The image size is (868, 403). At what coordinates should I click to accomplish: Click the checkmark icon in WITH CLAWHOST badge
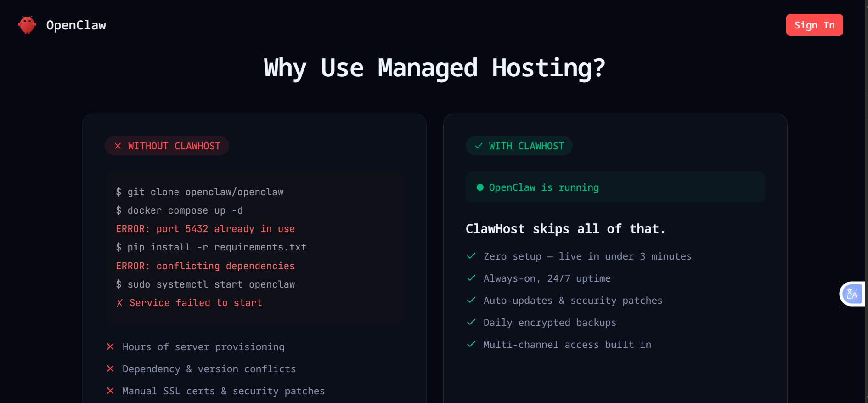pos(479,146)
